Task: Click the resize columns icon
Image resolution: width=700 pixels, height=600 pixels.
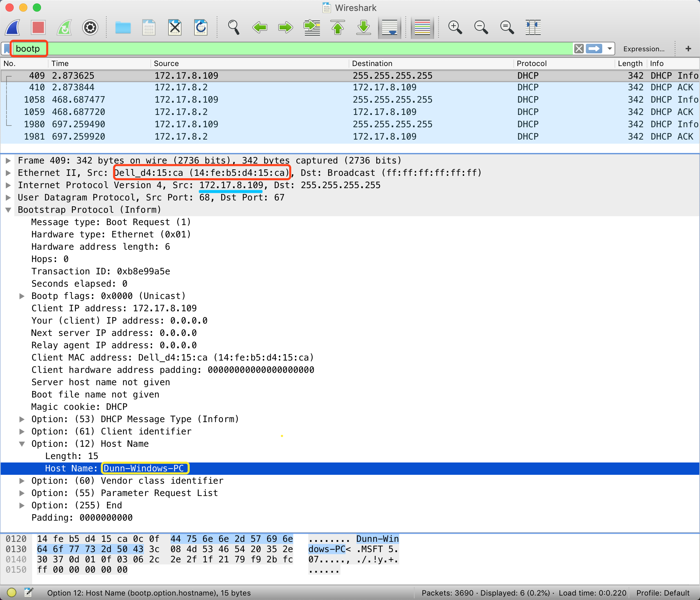Action: tap(533, 27)
